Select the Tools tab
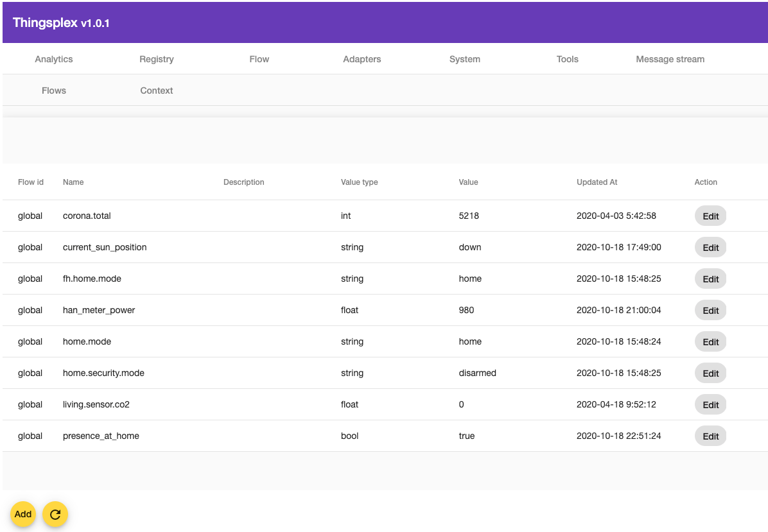Viewport: 768px width, 532px height. tap(567, 59)
